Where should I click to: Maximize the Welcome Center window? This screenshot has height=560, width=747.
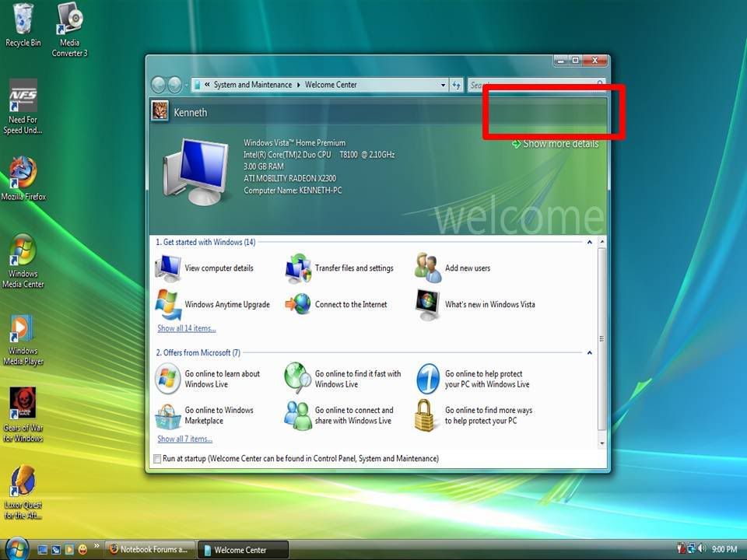tap(575, 61)
